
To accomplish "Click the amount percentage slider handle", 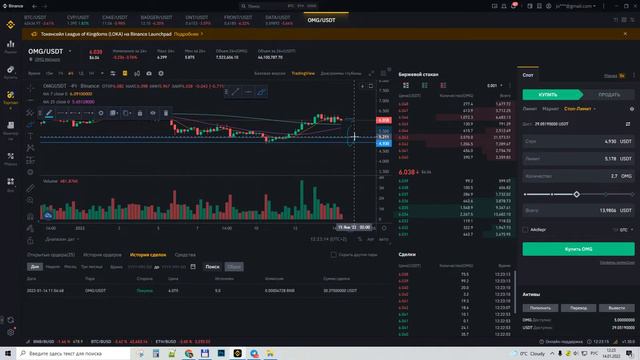I will click(x=576, y=194).
